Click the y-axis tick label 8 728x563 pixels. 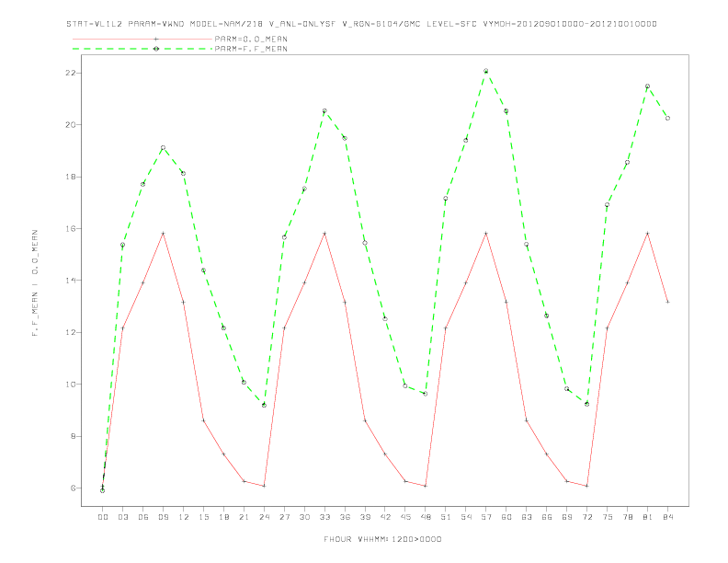(73, 436)
